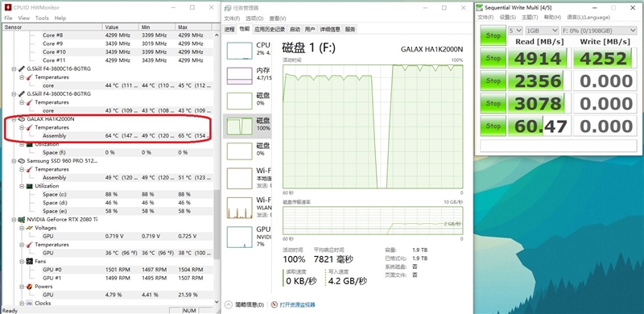Select the Space (c:) utilization row

pos(108,194)
